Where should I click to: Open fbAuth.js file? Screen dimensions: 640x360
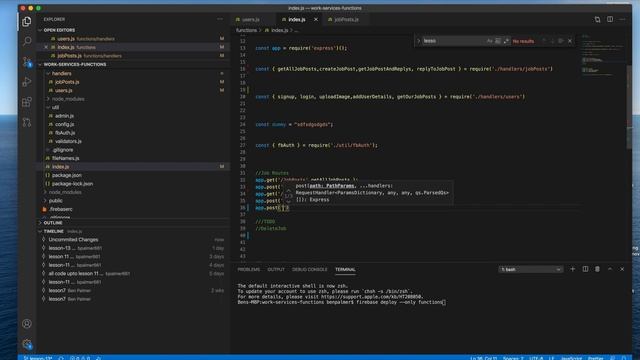pos(65,133)
